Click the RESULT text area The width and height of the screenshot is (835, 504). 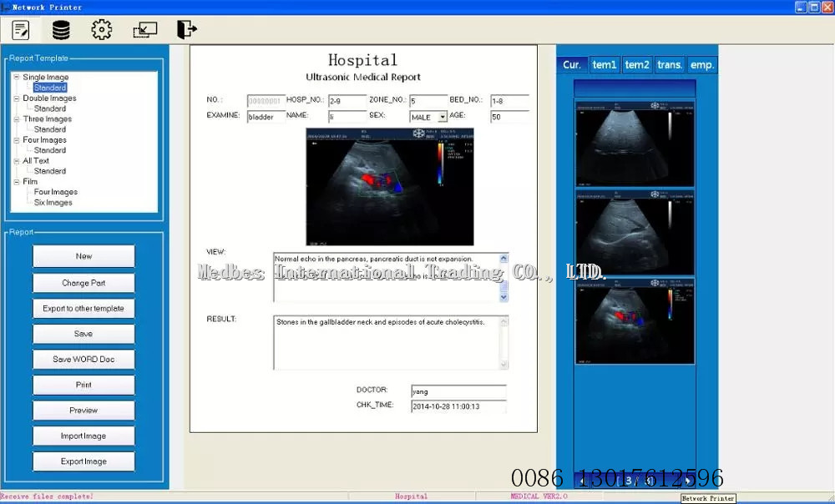[x=386, y=343]
